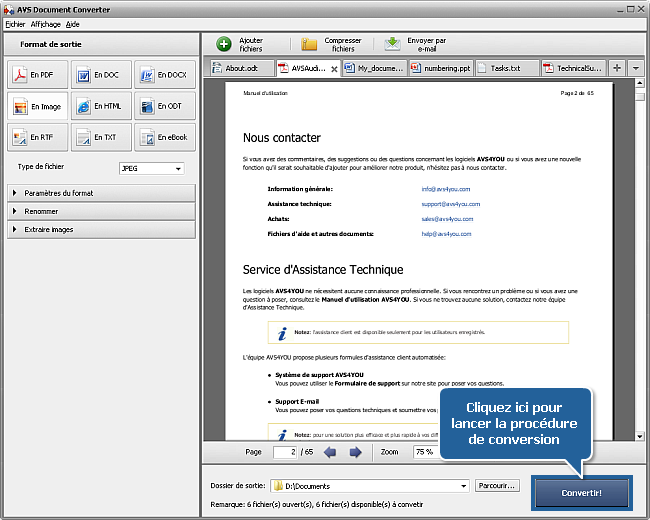Pick the En DOCX output format
The height and width of the screenshot is (520, 650).
[165, 75]
